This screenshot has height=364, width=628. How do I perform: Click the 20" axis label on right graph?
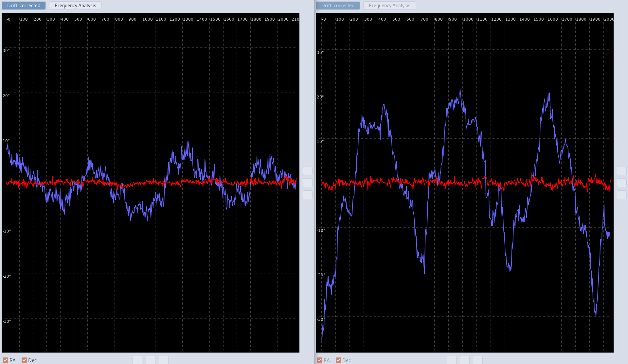pos(320,97)
